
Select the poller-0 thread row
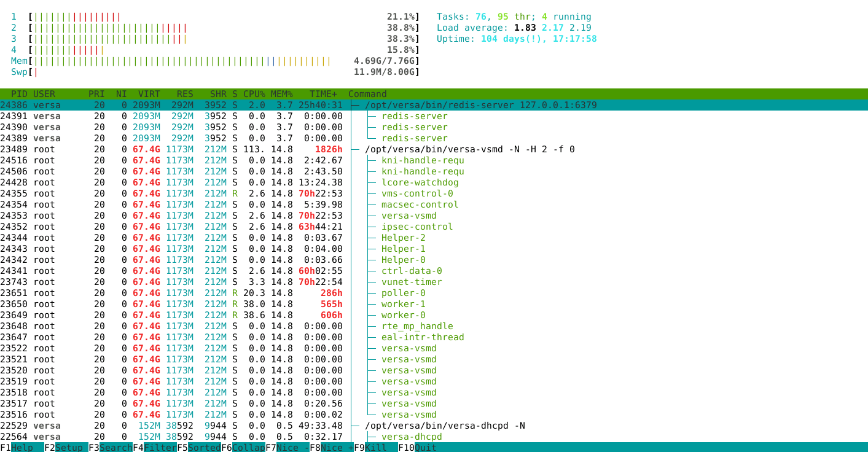pos(434,293)
